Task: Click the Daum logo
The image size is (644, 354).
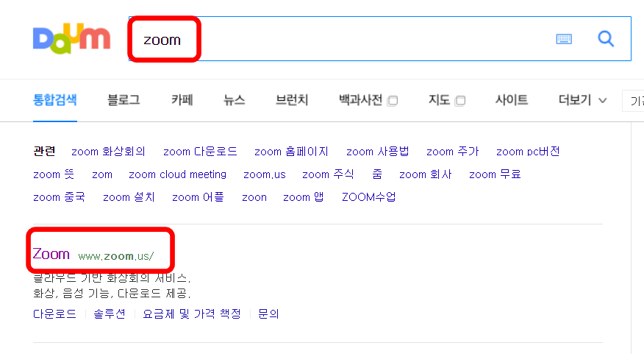Action: click(71, 39)
